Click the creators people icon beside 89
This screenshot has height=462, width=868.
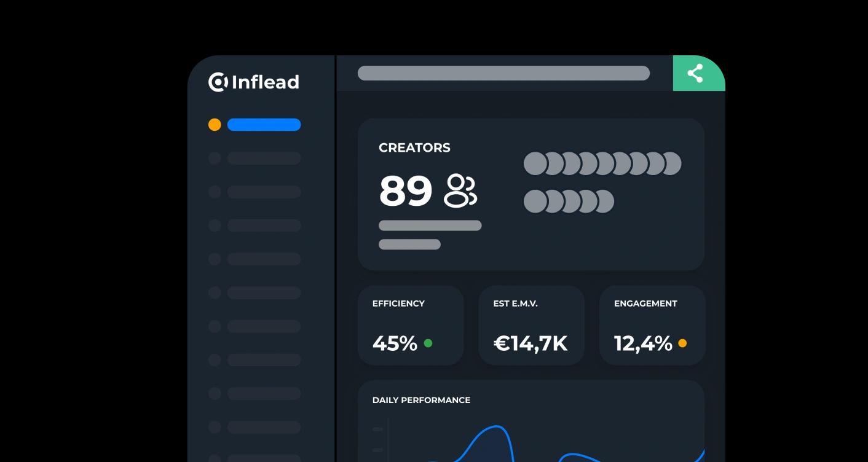pyautogui.click(x=460, y=190)
